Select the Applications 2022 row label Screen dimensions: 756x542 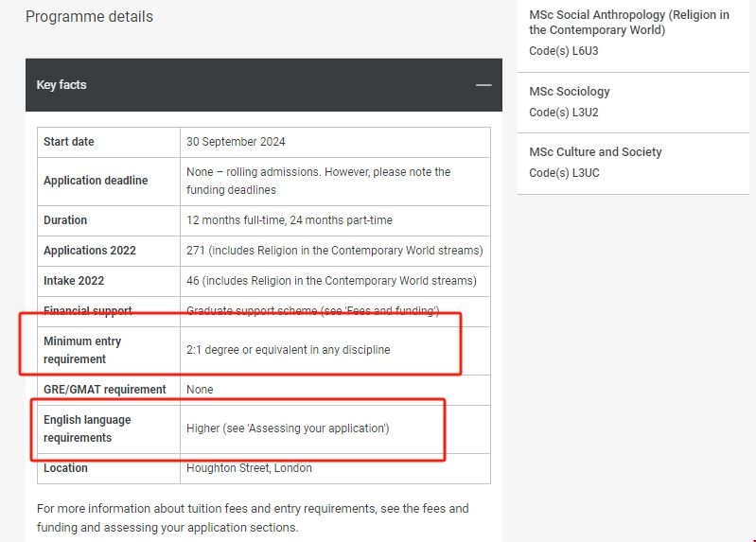[90, 251]
